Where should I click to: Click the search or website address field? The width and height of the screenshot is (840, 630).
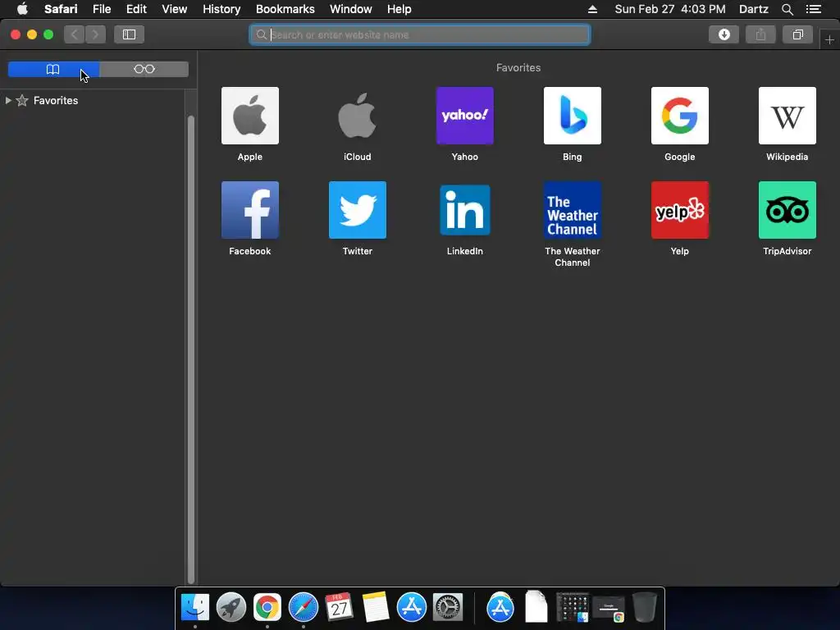420,34
